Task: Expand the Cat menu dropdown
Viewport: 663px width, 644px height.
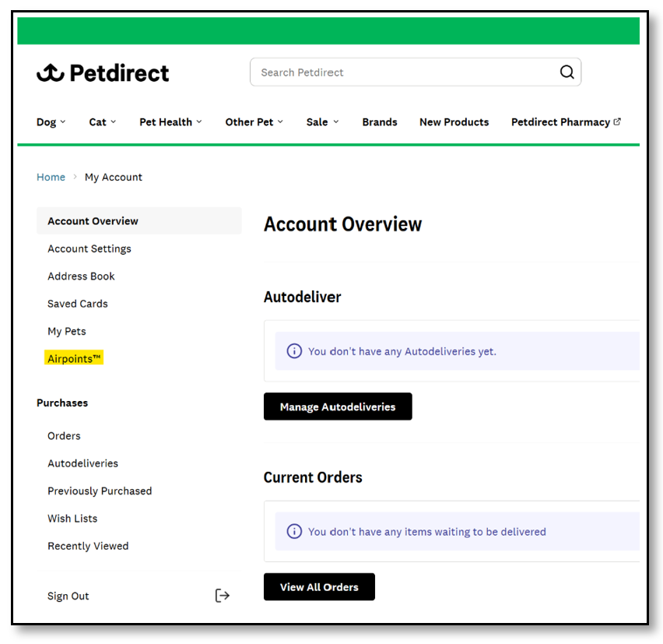Action: [x=102, y=121]
